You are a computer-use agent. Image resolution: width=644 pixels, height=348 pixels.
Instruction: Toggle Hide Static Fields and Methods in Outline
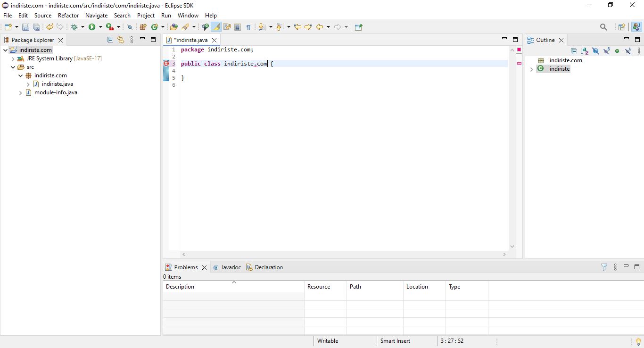pyautogui.click(x=606, y=51)
